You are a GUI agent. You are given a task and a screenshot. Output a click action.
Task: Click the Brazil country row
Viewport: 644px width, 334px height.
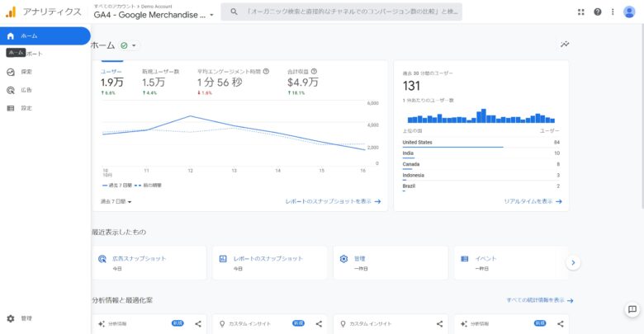point(481,186)
